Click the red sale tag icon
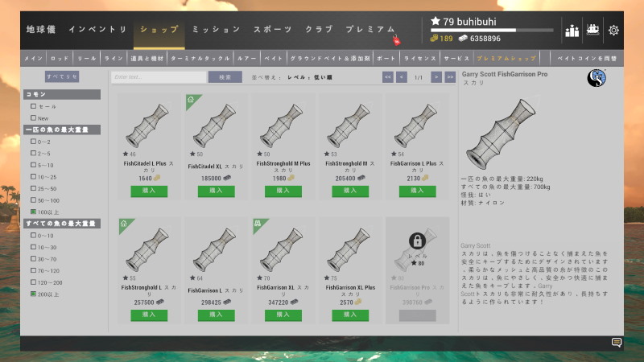Image resolution: width=644 pixels, height=362 pixels. click(x=396, y=40)
